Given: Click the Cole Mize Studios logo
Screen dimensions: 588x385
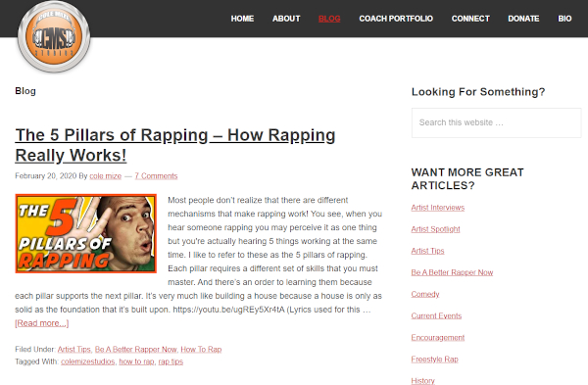Looking at the screenshot, I should pyautogui.click(x=54, y=37).
